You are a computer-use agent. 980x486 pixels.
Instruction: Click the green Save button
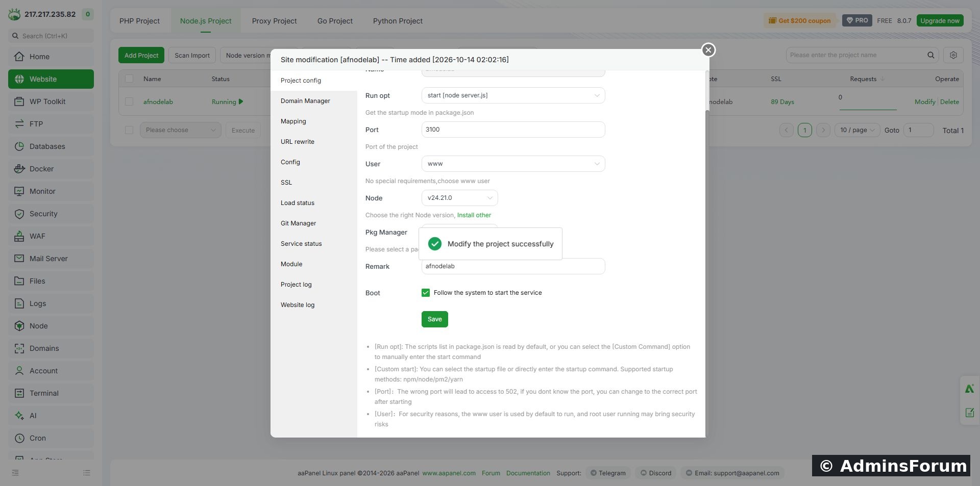(434, 319)
